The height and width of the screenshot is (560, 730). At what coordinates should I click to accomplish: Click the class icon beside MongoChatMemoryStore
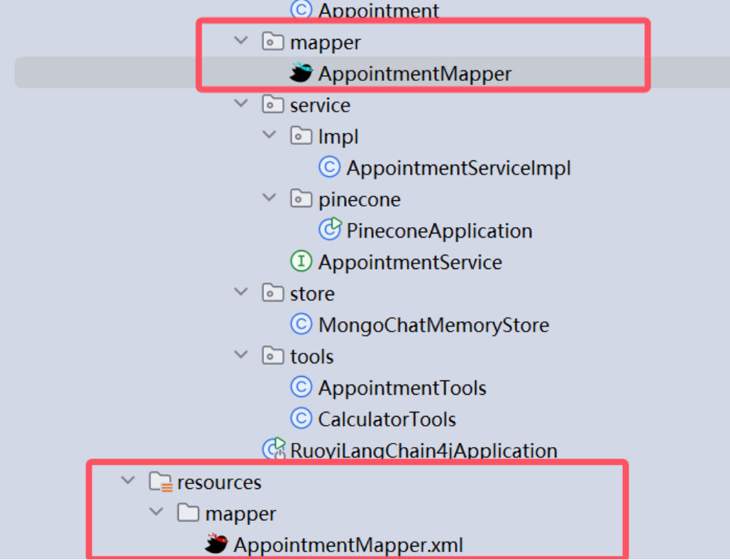click(x=302, y=325)
